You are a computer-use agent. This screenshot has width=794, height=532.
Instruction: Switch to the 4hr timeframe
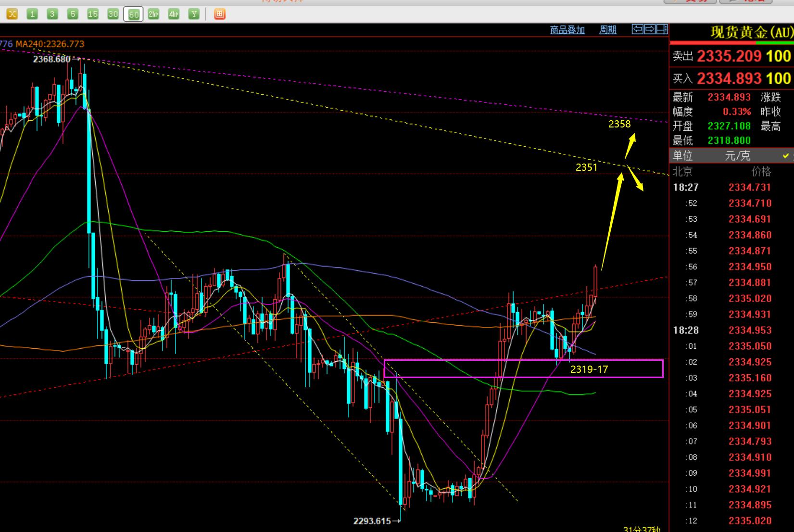click(174, 14)
